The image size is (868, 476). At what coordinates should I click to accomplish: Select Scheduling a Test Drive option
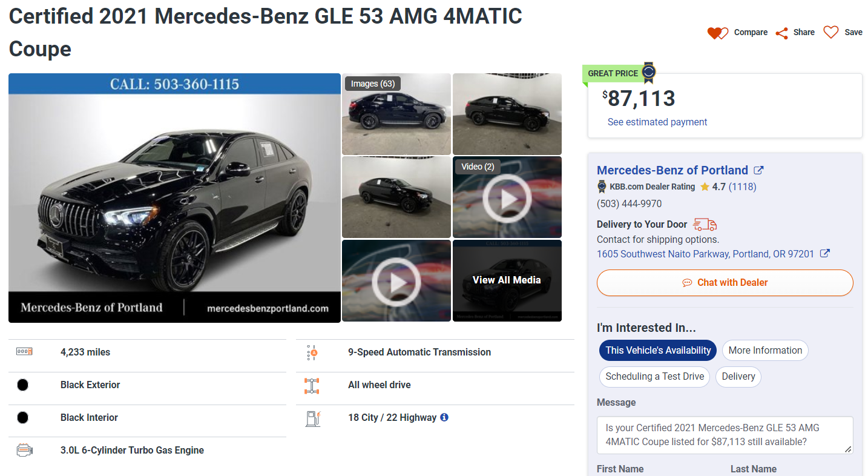655,376
